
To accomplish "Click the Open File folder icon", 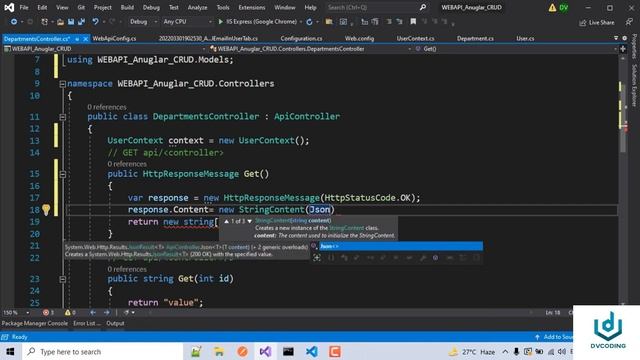I will (x=60, y=22).
